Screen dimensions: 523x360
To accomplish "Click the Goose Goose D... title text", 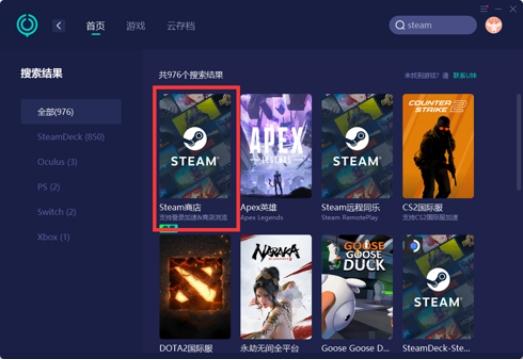I will point(355,348).
